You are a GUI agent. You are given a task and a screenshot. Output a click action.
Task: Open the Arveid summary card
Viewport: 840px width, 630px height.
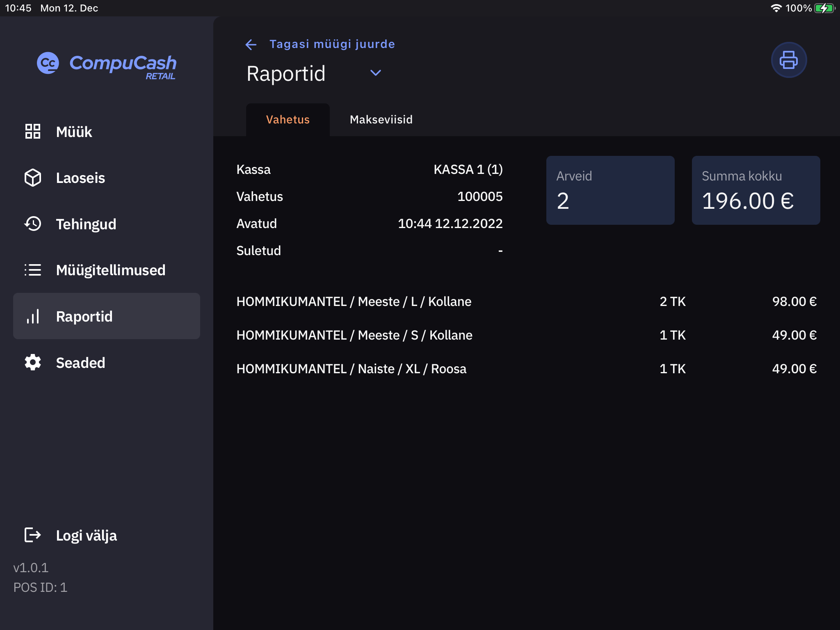coord(610,190)
